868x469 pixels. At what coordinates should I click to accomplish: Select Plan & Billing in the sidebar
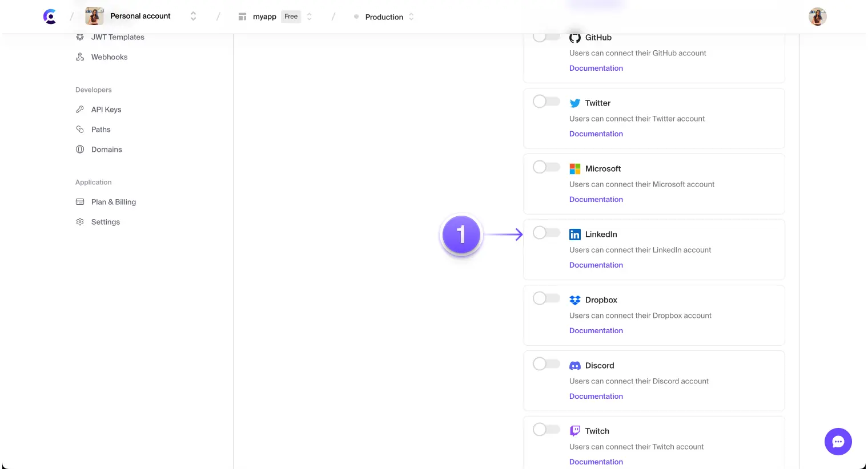[114, 201]
